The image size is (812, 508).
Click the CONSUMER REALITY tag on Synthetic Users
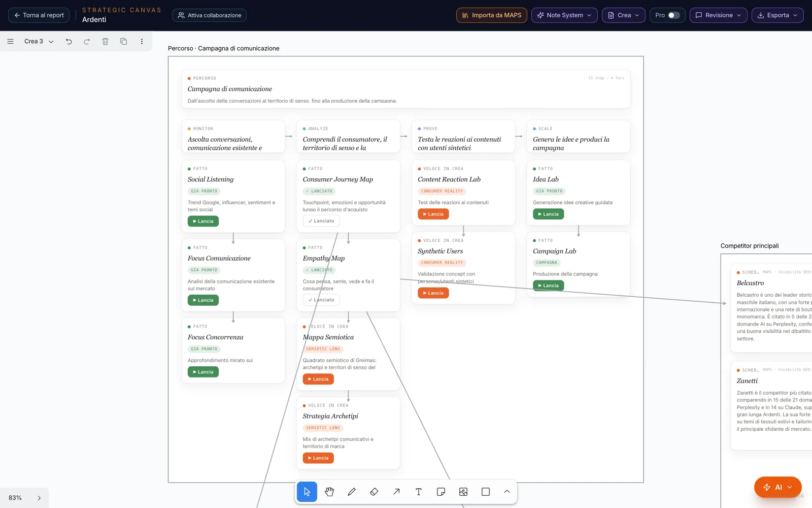point(442,263)
